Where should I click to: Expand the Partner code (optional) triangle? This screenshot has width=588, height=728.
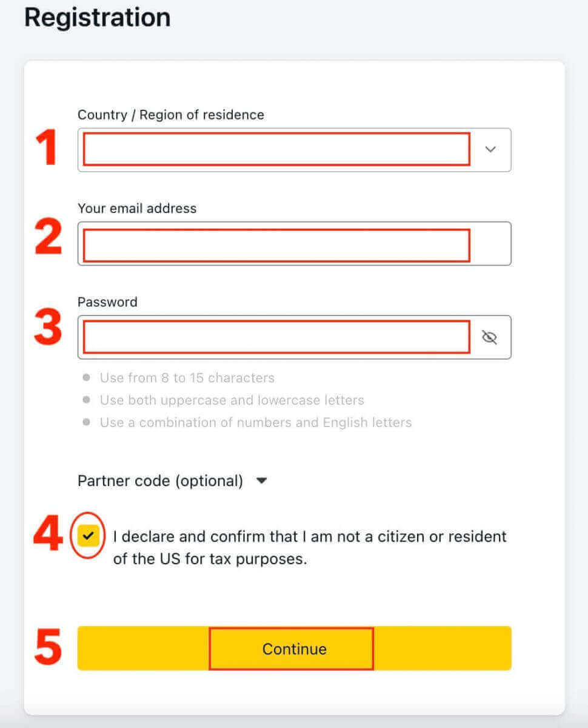coord(262,481)
